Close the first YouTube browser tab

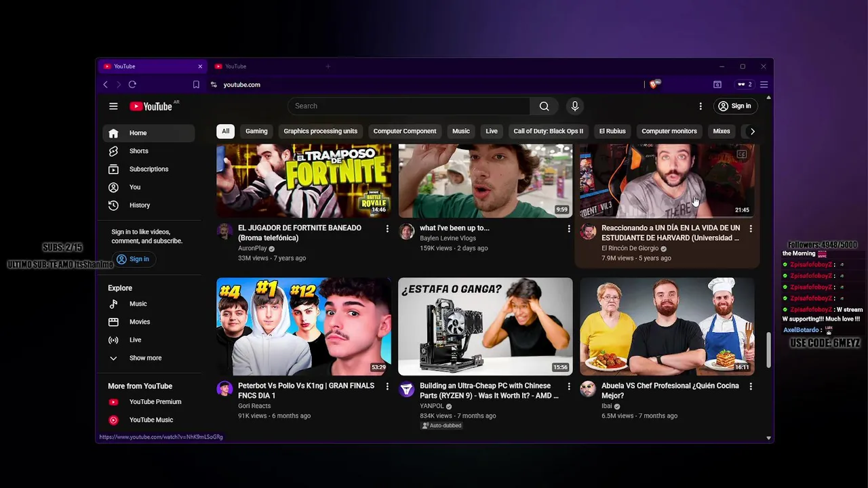(x=200, y=66)
